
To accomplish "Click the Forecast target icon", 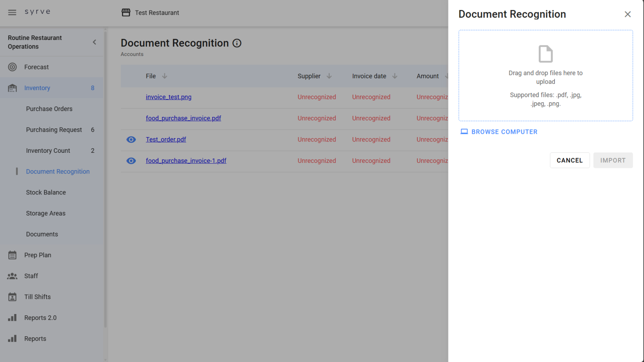I will coord(13,67).
